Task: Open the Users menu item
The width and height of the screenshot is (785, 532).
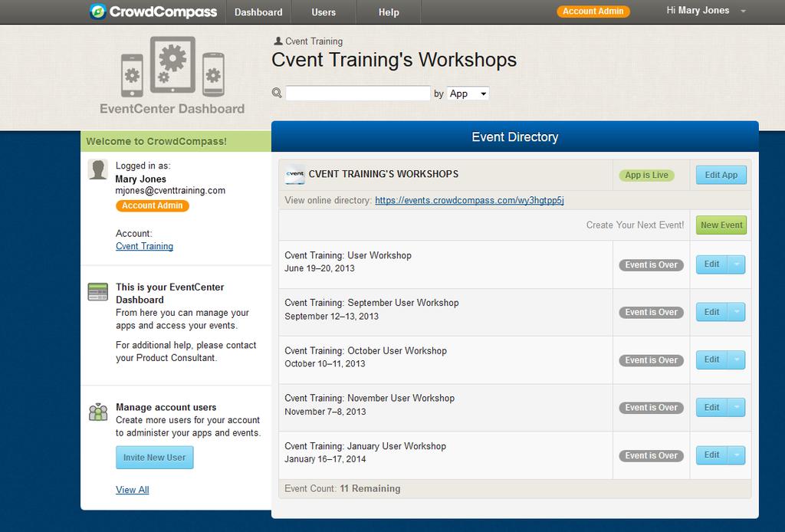Action: click(x=324, y=12)
